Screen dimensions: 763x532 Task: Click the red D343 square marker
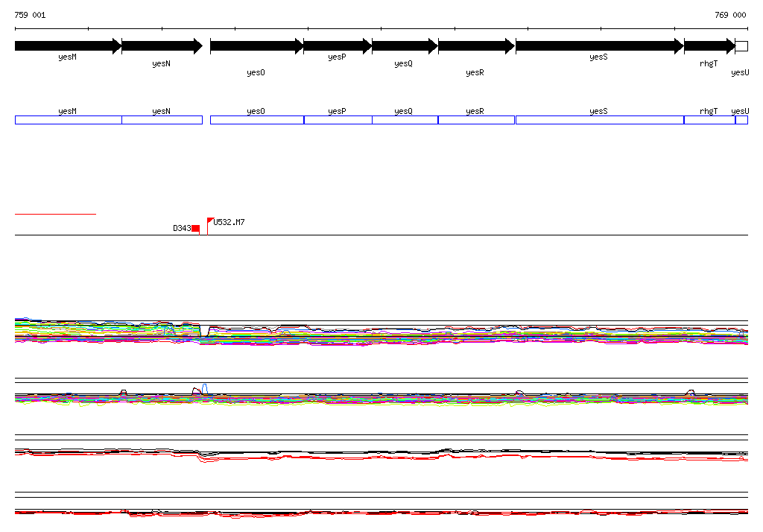(x=196, y=229)
